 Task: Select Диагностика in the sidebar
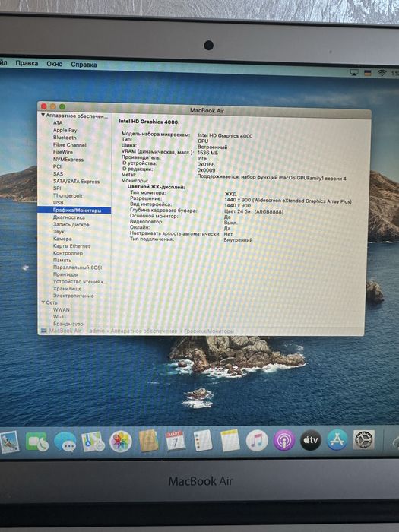coord(69,217)
